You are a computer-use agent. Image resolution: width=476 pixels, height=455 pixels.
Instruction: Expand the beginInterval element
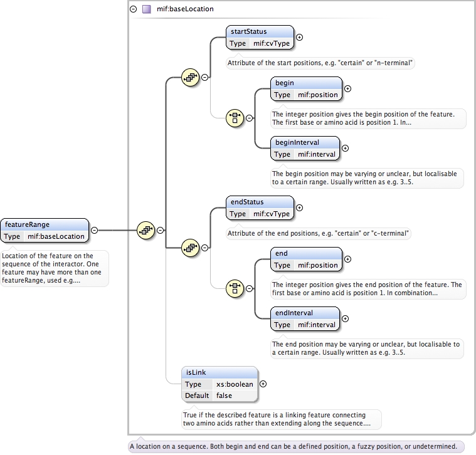click(345, 148)
